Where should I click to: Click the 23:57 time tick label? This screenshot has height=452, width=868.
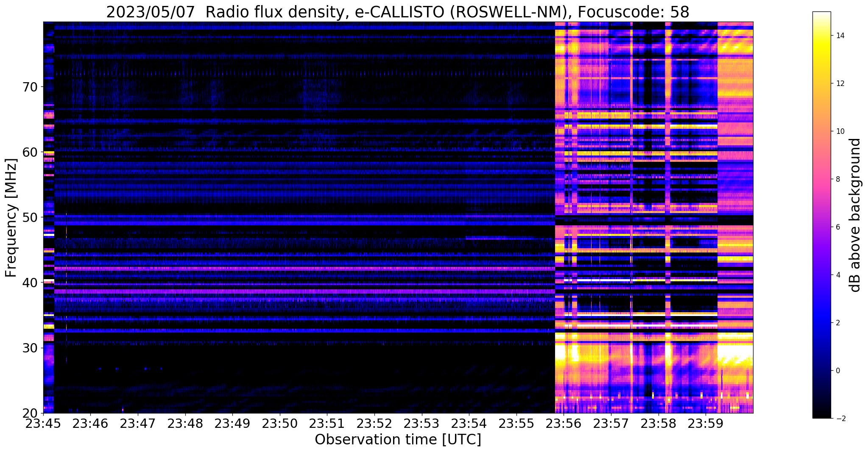pyautogui.click(x=611, y=424)
